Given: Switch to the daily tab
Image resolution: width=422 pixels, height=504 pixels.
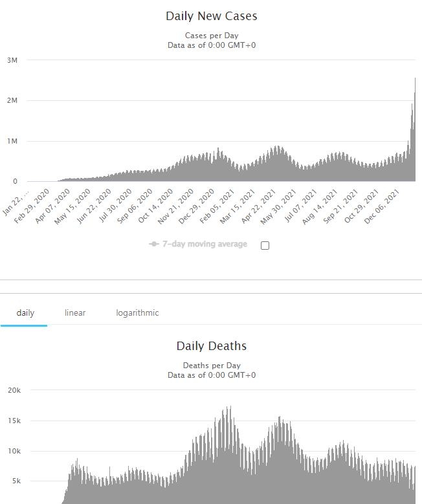Looking at the screenshot, I should 25,312.
